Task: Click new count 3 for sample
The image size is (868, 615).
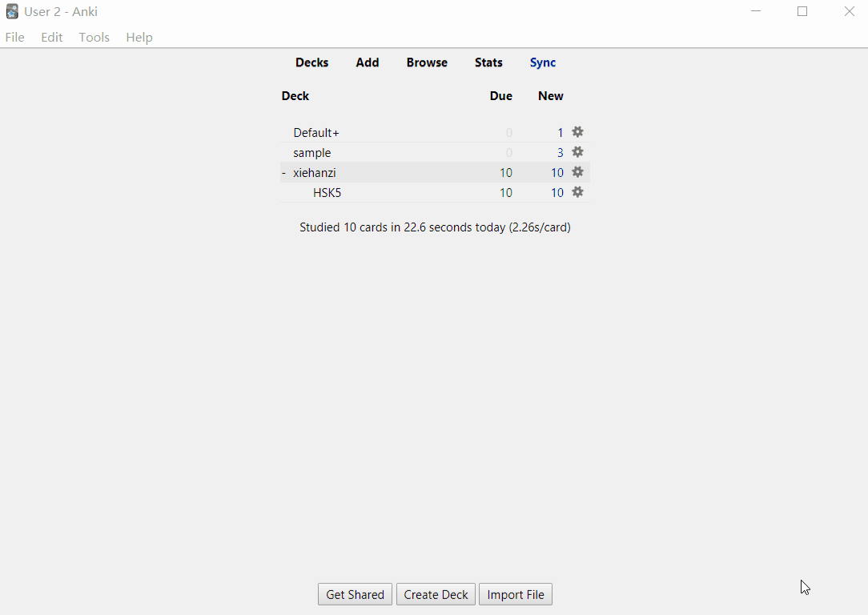Action: (561, 153)
